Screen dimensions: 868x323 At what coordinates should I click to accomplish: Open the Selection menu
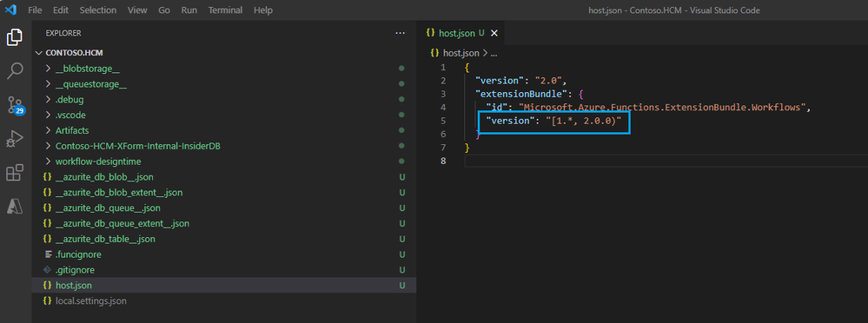coord(98,10)
